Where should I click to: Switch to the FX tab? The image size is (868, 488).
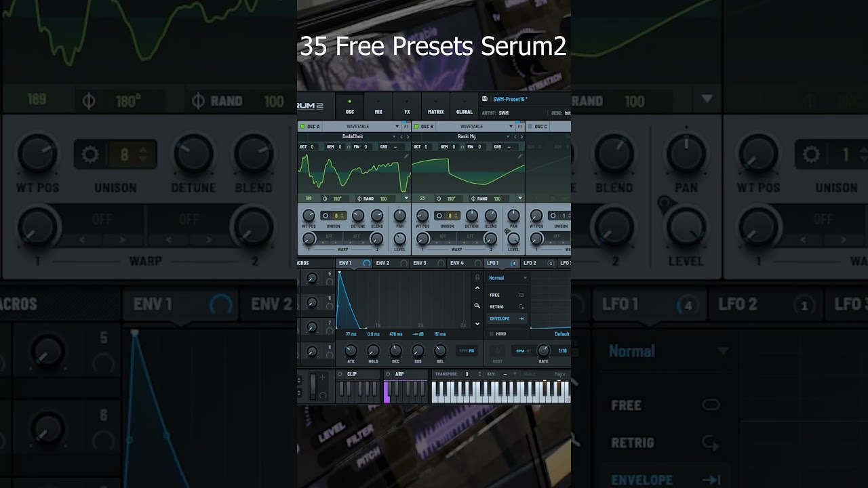(407, 106)
